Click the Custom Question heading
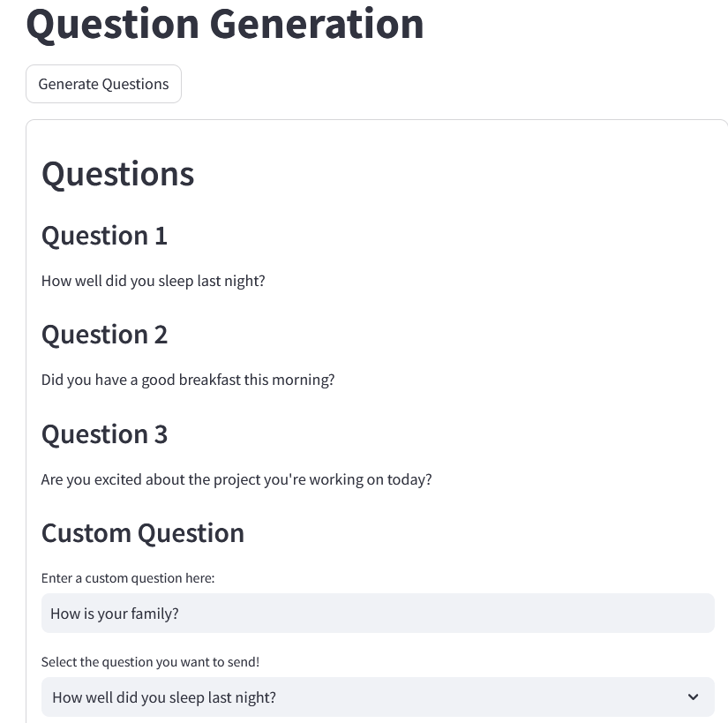 pyautogui.click(x=143, y=533)
